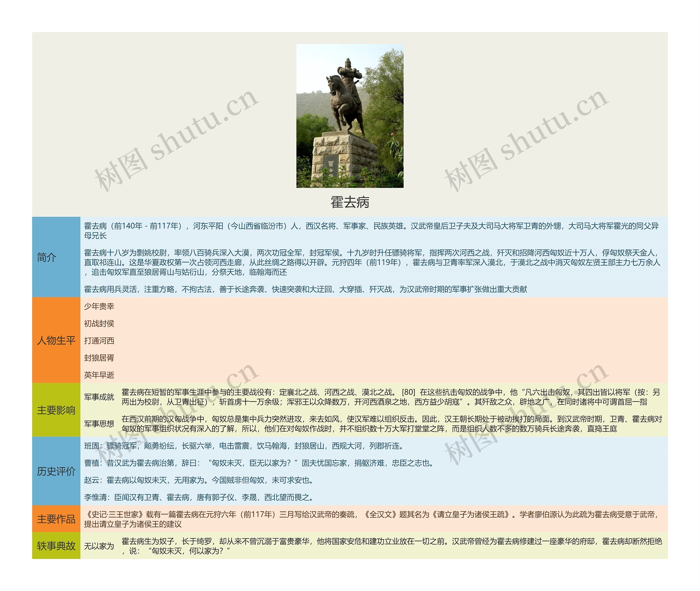Click the 英年早逝 entry
Image resolution: width=700 pixels, height=591 pixels.
99,375
